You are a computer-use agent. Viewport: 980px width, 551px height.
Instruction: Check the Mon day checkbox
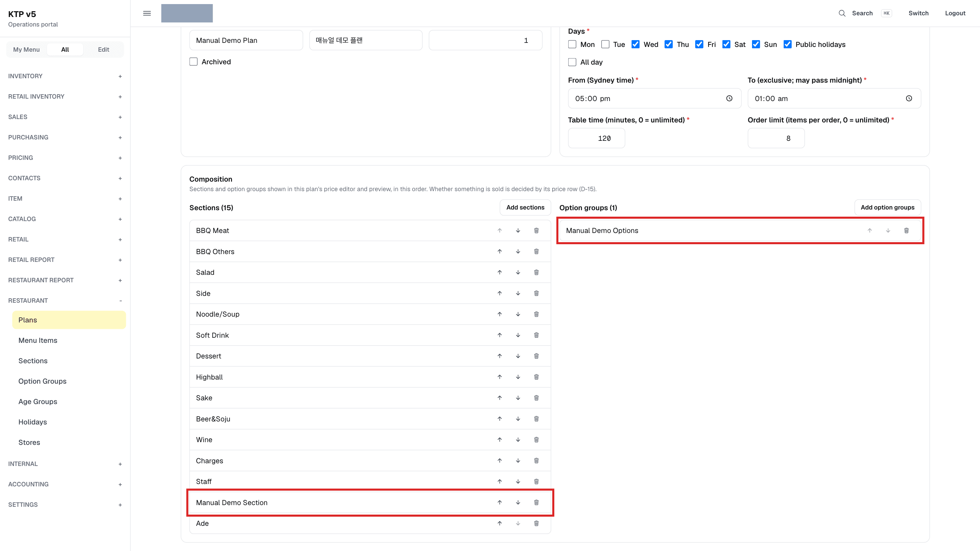coord(572,45)
